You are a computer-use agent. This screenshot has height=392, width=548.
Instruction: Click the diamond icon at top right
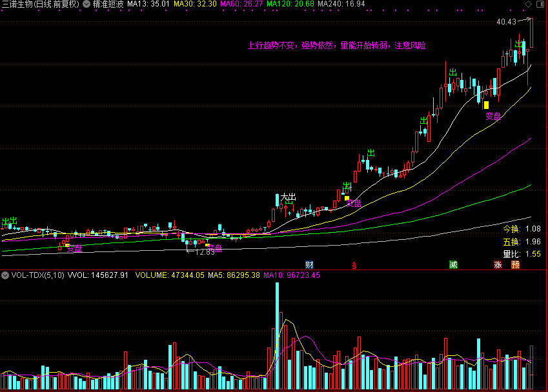tap(529, 4)
